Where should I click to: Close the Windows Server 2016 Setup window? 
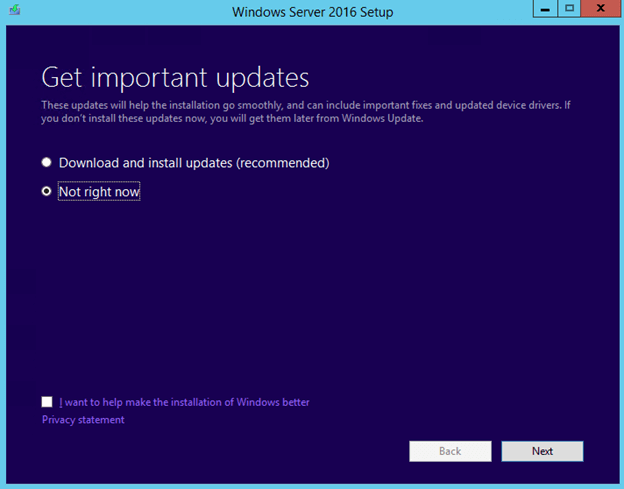tap(601, 9)
